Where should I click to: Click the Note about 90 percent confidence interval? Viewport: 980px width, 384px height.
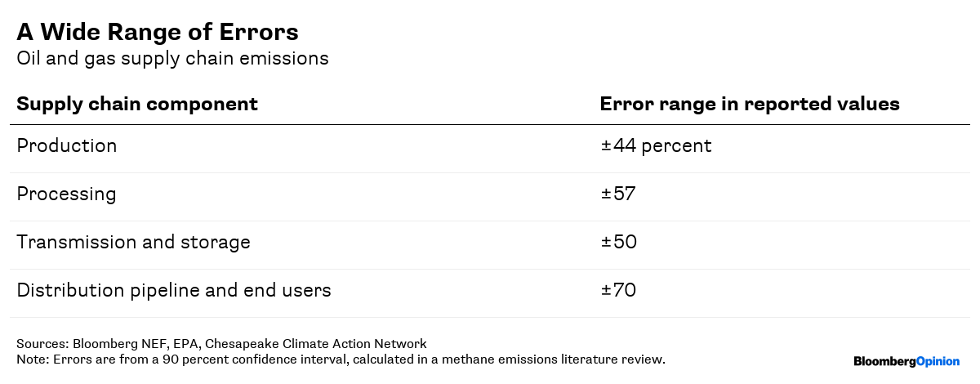341,359
